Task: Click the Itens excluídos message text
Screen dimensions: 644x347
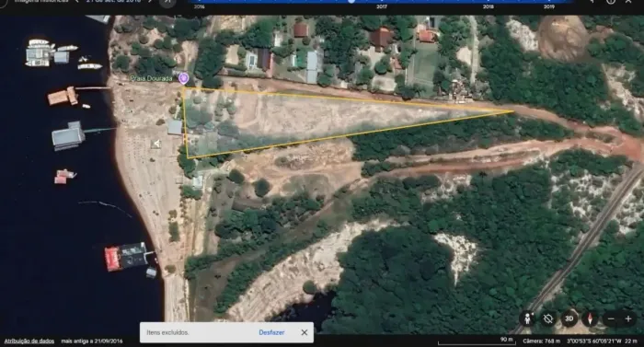Action: pos(167,332)
